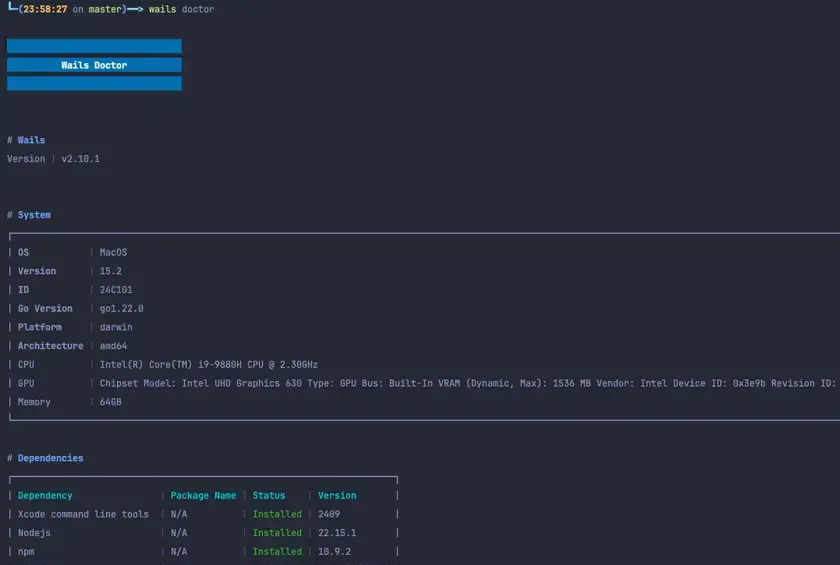Click the amd64 architecture value
Viewport: 840px width, 565px height.
[x=113, y=346]
